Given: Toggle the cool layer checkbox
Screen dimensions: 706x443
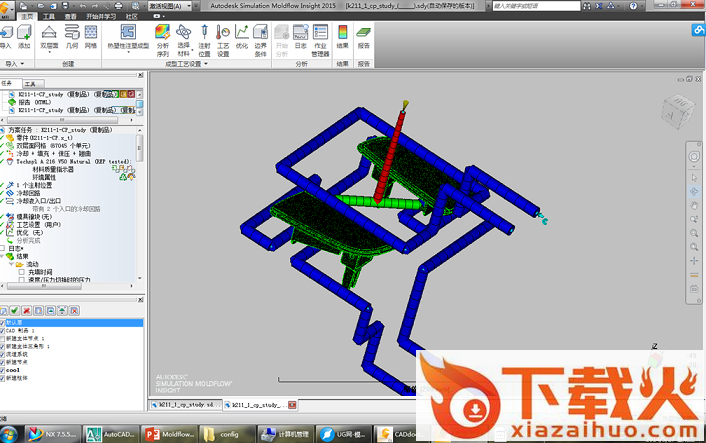Looking at the screenshot, I should tap(2, 370).
